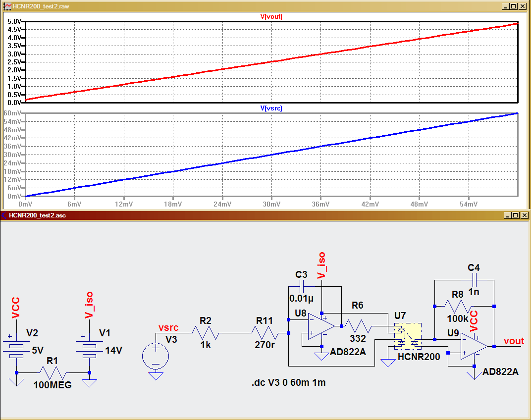Click the HCNR200 part label
Viewport: 531px width, 420px height.
(x=419, y=357)
